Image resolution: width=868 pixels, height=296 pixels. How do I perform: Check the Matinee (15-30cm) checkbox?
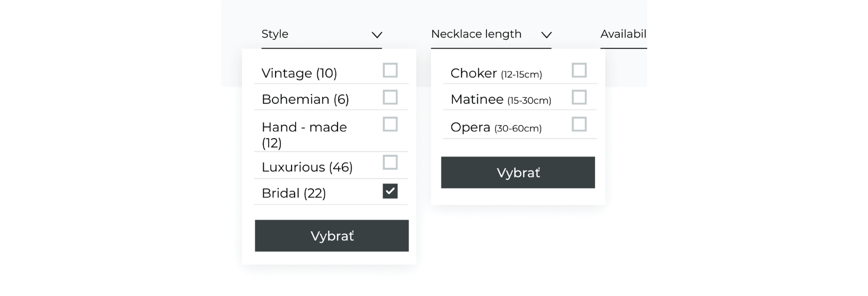pos(580,97)
